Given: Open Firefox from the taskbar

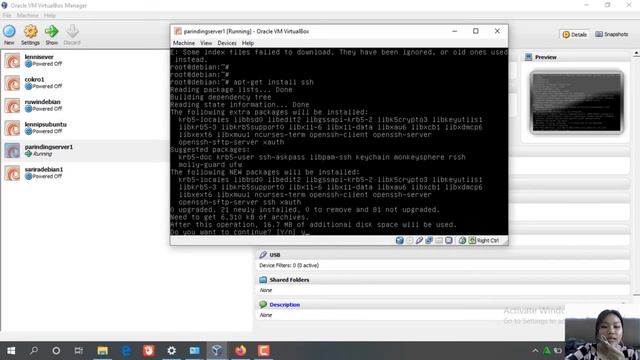Looking at the screenshot, I should click(x=240, y=351).
